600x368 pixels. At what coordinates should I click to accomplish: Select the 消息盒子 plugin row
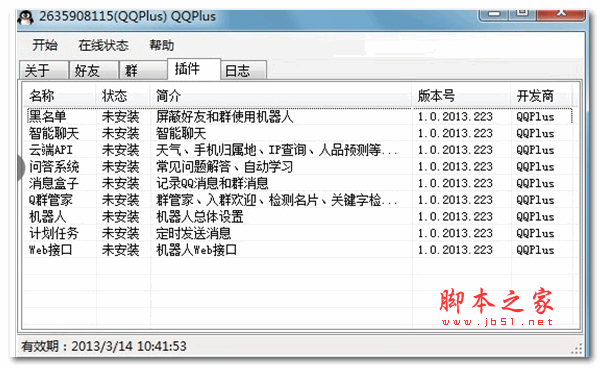300,183
